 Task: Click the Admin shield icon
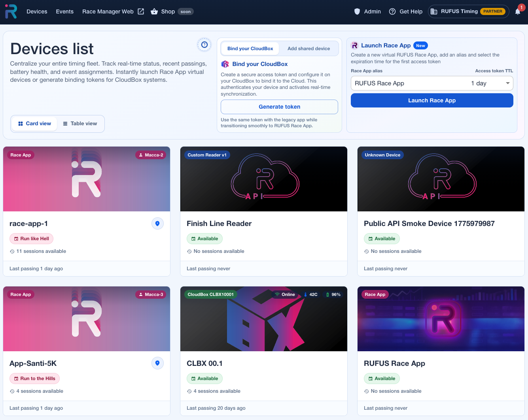tap(357, 11)
